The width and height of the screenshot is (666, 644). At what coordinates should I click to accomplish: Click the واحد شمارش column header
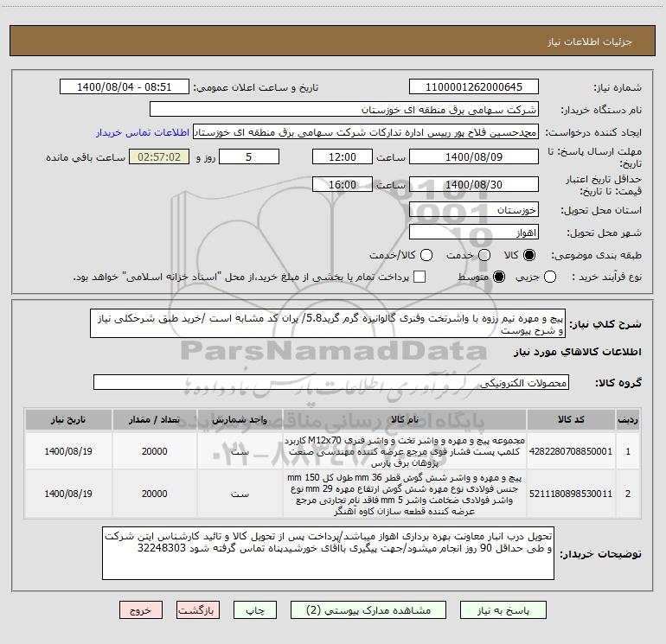point(240,419)
